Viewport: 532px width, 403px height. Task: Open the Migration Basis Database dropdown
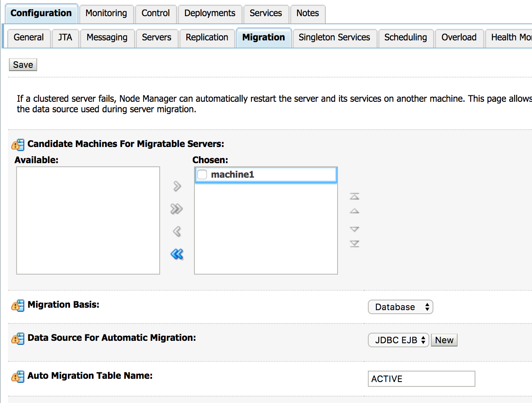click(x=400, y=307)
